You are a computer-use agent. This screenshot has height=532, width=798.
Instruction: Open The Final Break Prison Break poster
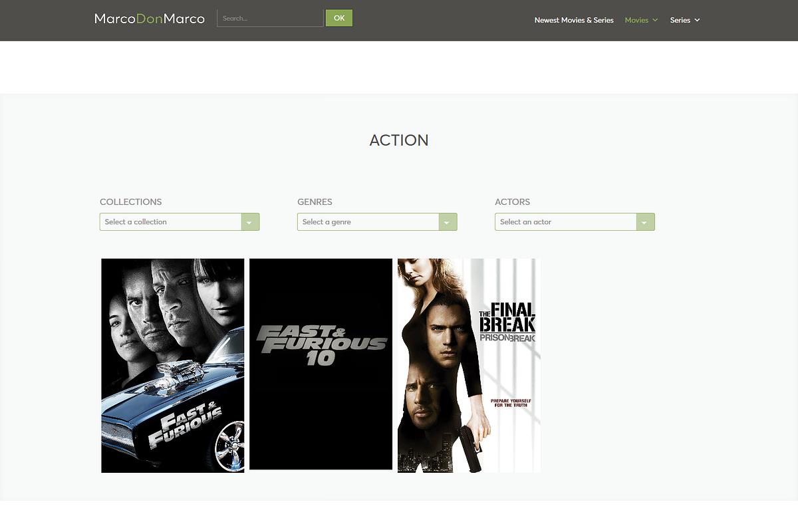click(x=469, y=366)
